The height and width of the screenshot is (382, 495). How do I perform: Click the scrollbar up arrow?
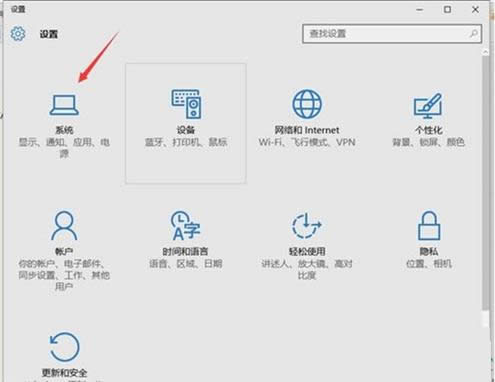click(485, 52)
